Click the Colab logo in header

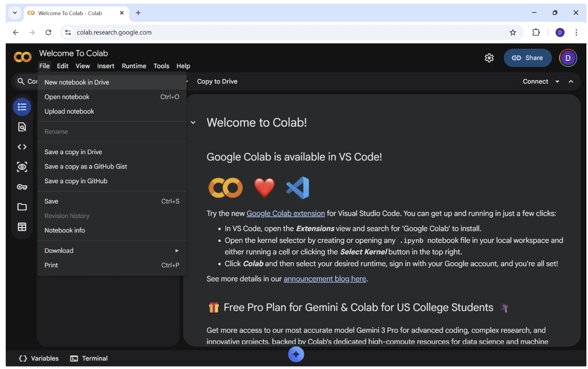22,57
